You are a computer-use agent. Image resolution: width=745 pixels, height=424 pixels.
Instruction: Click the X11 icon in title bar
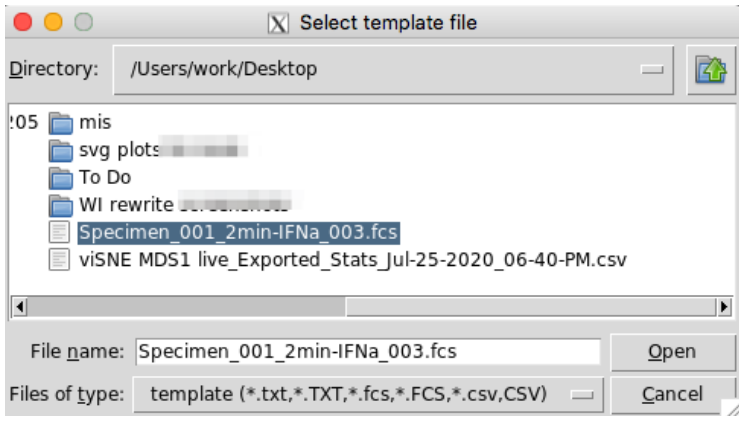278,23
